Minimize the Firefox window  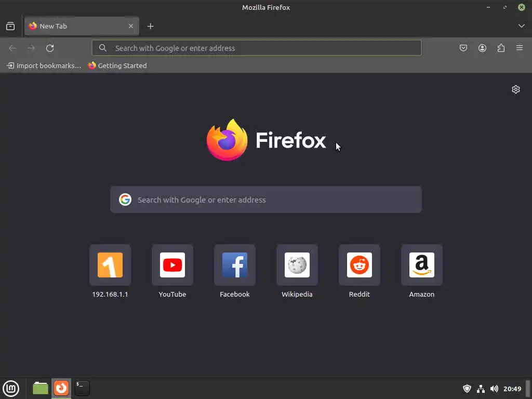click(x=488, y=7)
